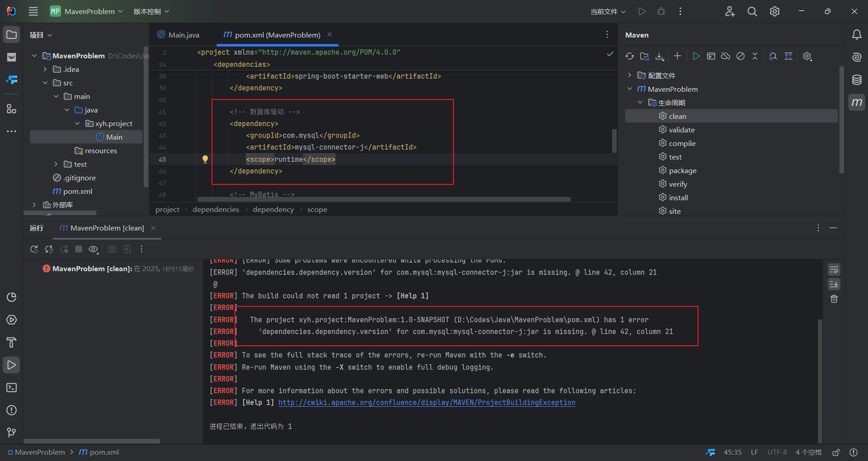Click scope breadcrumb
Image resolution: width=868 pixels, height=461 pixels.
point(317,209)
